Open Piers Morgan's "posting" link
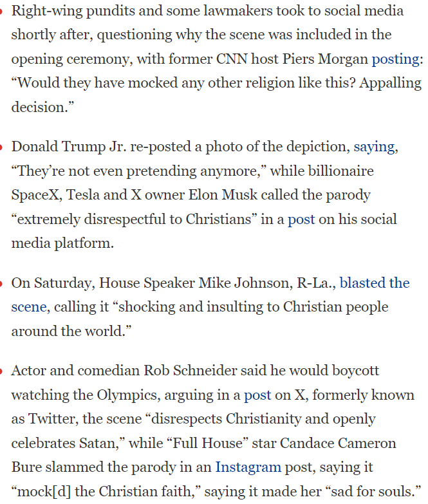 click(x=395, y=59)
